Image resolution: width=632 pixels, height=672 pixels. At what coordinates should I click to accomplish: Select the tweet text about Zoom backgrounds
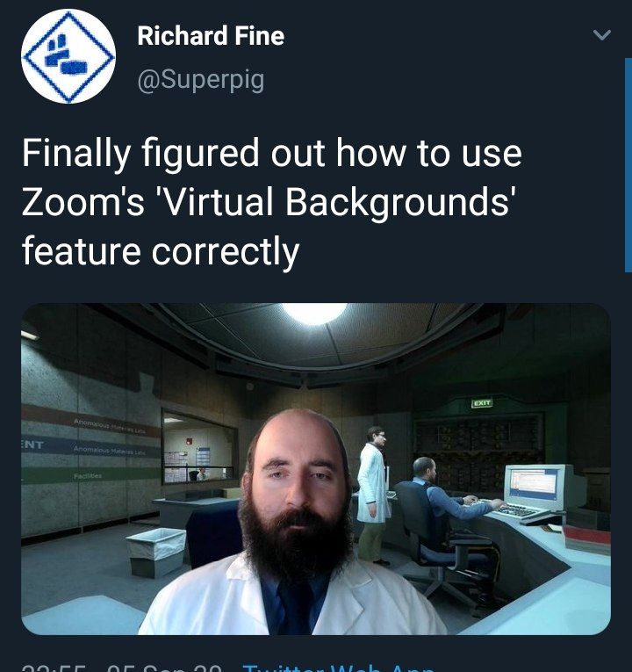tap(271, 201)
